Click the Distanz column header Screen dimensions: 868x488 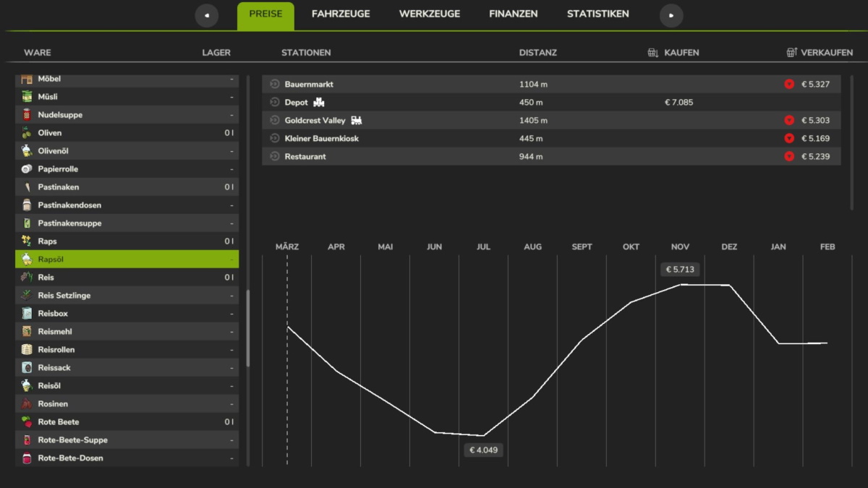(538, 53)
